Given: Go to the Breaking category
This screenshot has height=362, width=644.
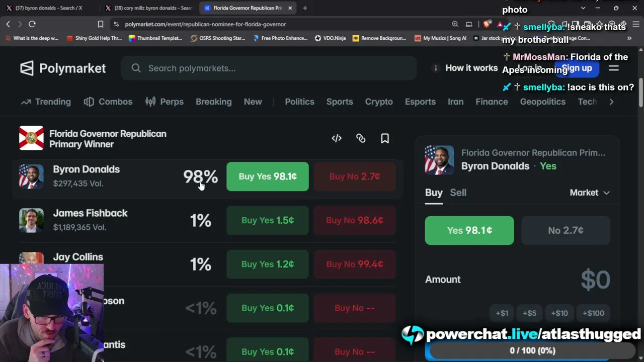Looking at the screenshot, I should 214,102.
